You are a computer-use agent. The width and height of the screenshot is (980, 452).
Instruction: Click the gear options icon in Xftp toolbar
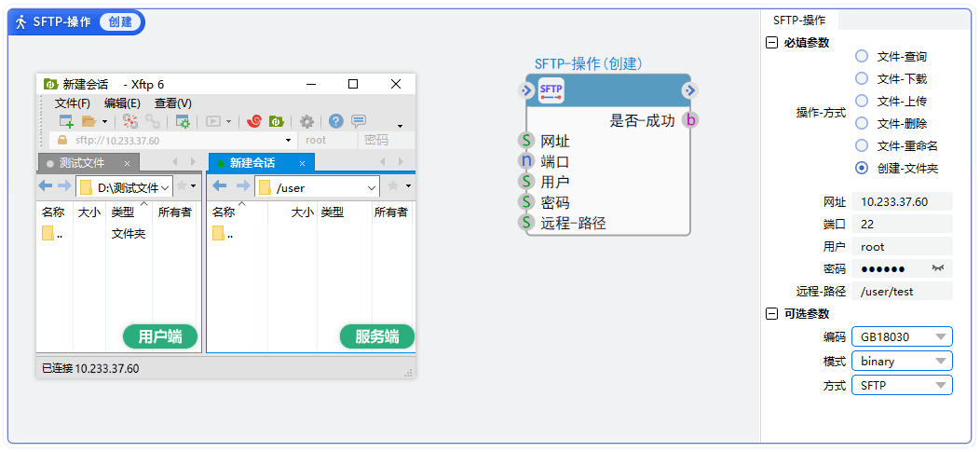coord(306,121)
